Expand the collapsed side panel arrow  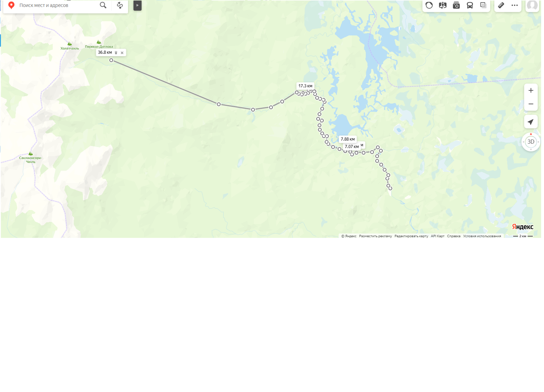pos(137,5)
